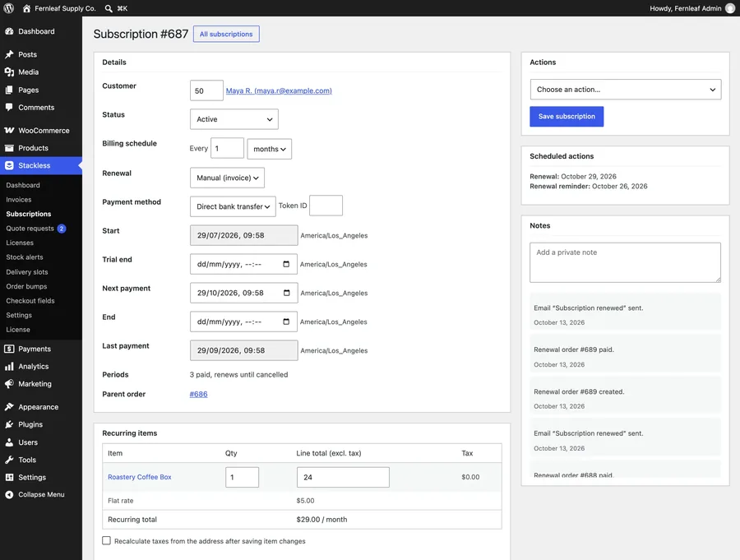Open the search magnifier icon

tap(109, 8)
